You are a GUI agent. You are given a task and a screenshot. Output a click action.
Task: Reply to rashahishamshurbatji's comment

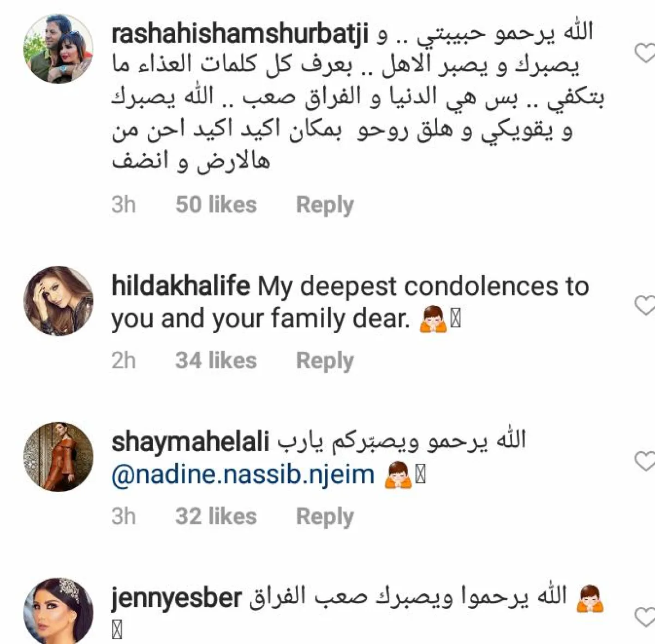click(325, 205)
